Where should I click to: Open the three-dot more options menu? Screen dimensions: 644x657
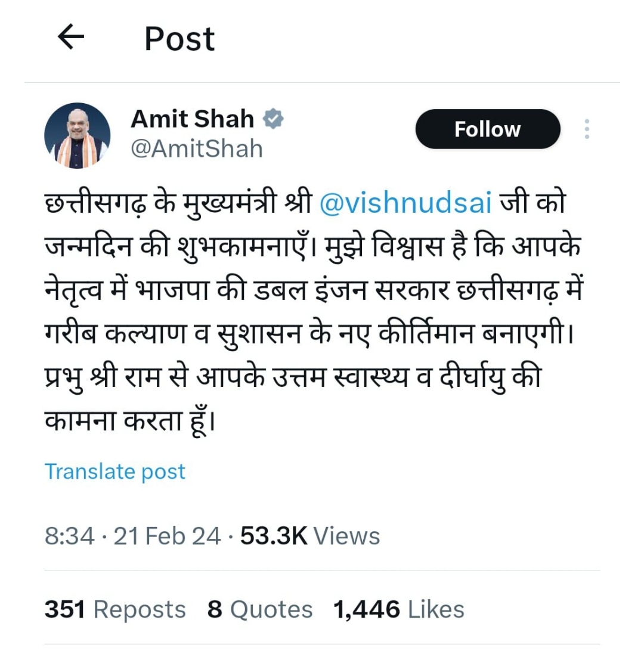point(587,129)
